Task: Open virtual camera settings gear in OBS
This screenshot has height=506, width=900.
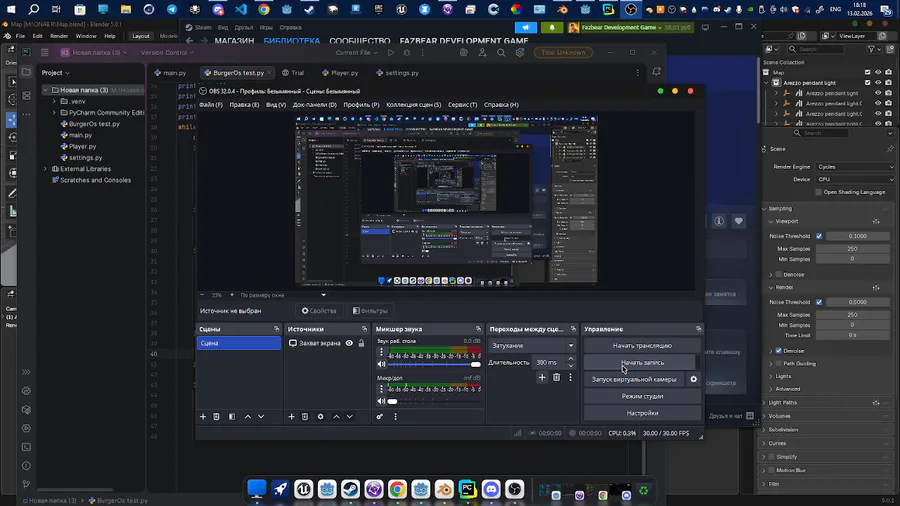Action: tap(693, 379)
